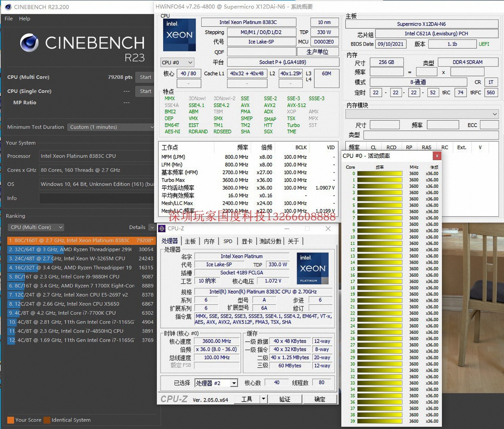Minimize the CPU-Z window
Viewport: 504px width, 429px height.
(287, 229)
